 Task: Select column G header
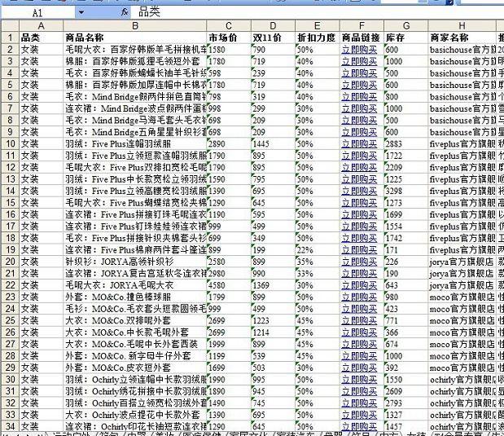pyautogui.click(x=406, y=26)
